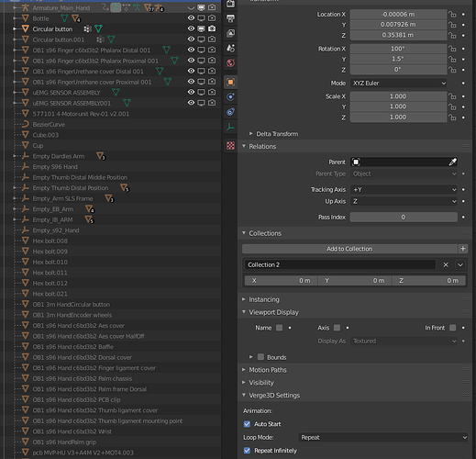Toggle lock on Rotation Y
Image resolution: width=476 pixels, height=459 pixels.
[452, 59]
